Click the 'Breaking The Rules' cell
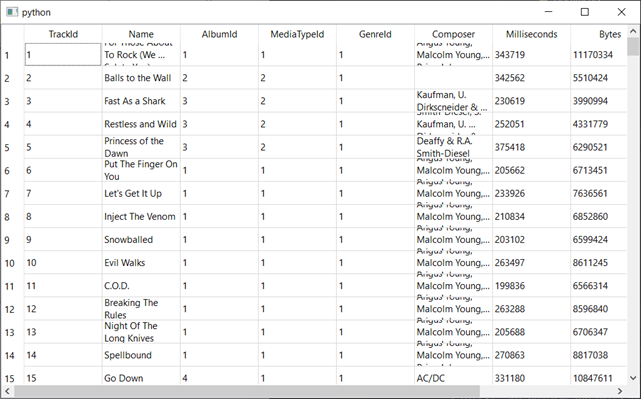The image size is (641, 399). [141, 309]
